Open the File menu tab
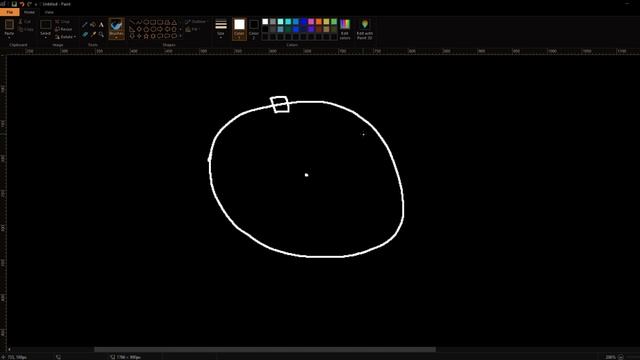 [x=9, y=12]
